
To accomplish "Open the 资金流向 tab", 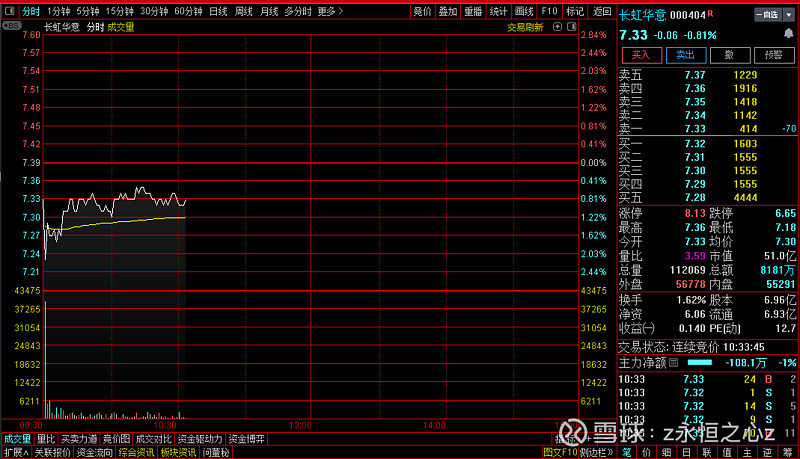I will [x=94, y=452].
